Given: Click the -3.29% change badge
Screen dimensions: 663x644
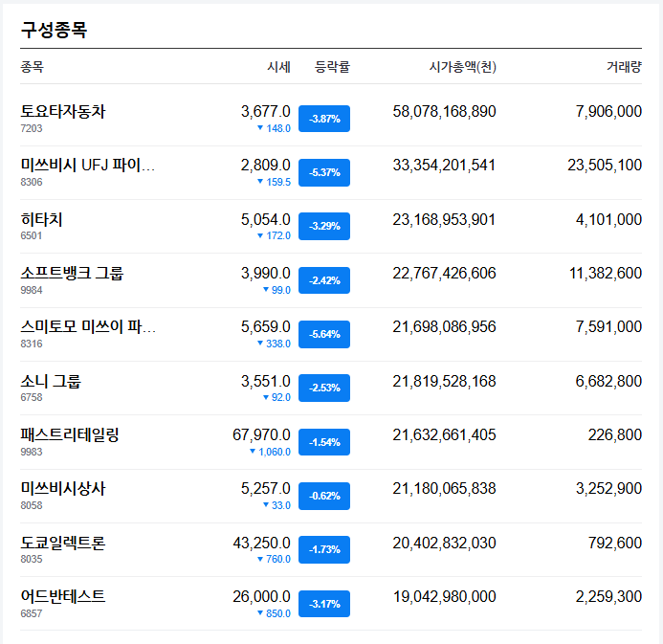Looking at the screenshot, I should [x=324, y=226].
